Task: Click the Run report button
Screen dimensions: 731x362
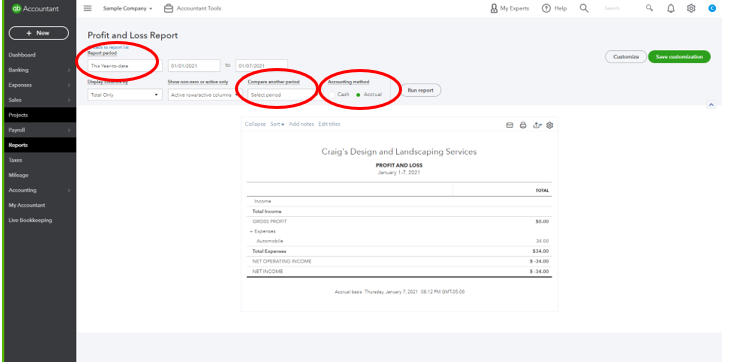Action: tap(421, 90)
